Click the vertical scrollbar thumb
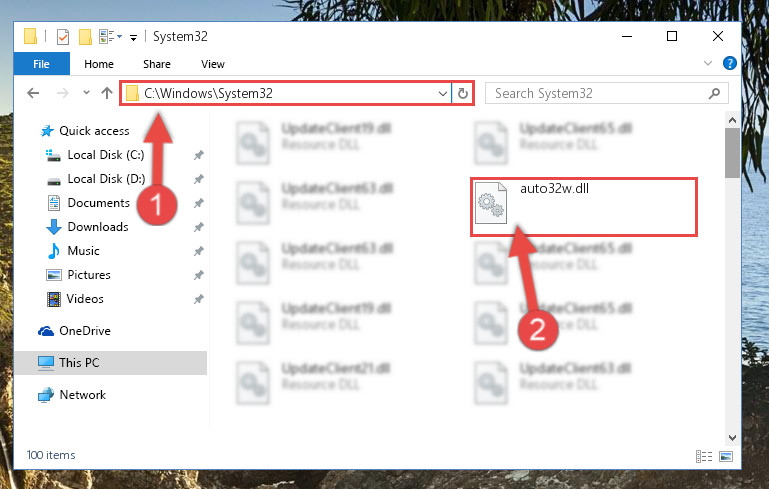Image resolution: width=769 pixels, height=489 pixels. pyautogui.click(x=732, y=153)
